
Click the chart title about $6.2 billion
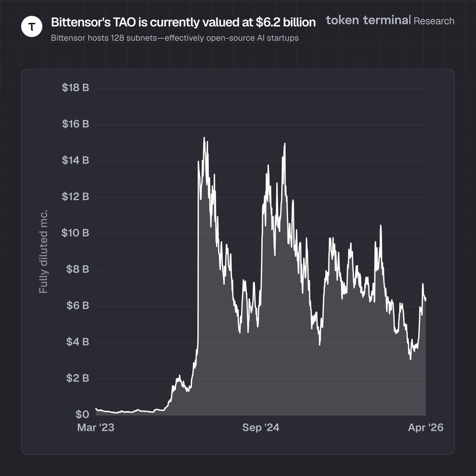(183, 22)
